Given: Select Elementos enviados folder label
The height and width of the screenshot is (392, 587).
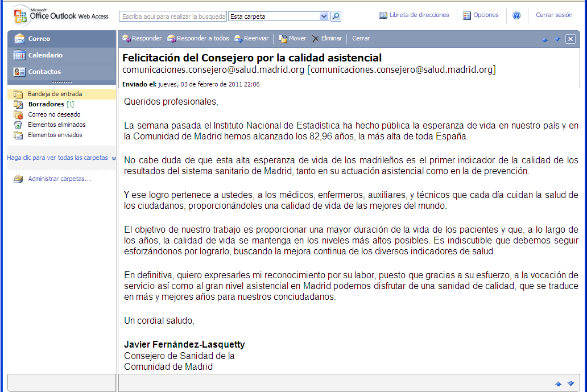Looking at the screenshot, I should [x=55, y=135].
